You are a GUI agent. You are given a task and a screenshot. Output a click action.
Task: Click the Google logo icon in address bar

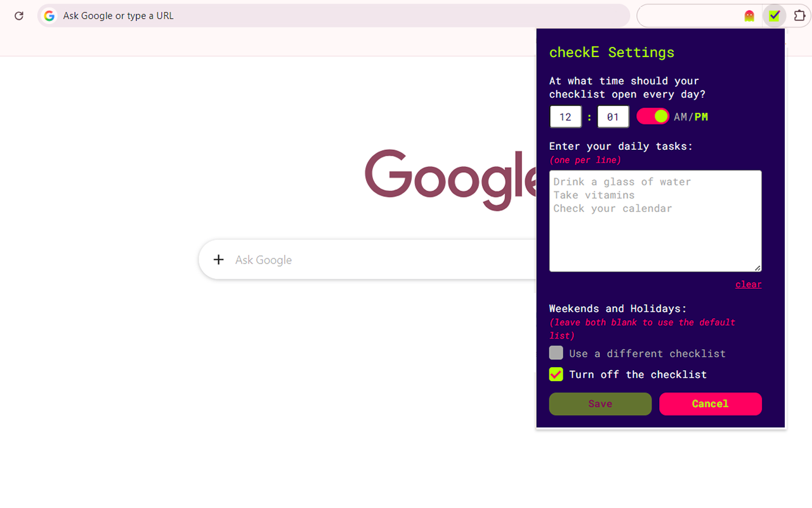[49, 16]
